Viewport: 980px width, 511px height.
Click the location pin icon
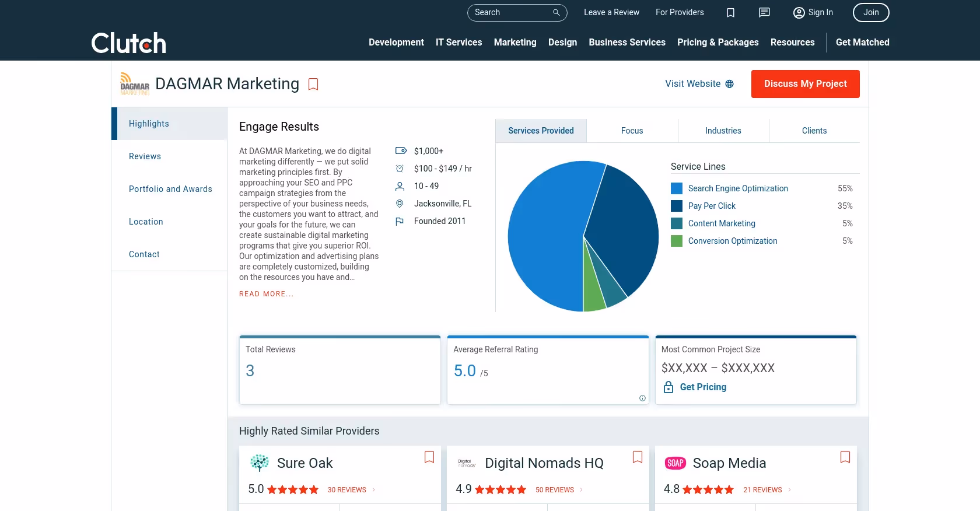tap(400, 204)
